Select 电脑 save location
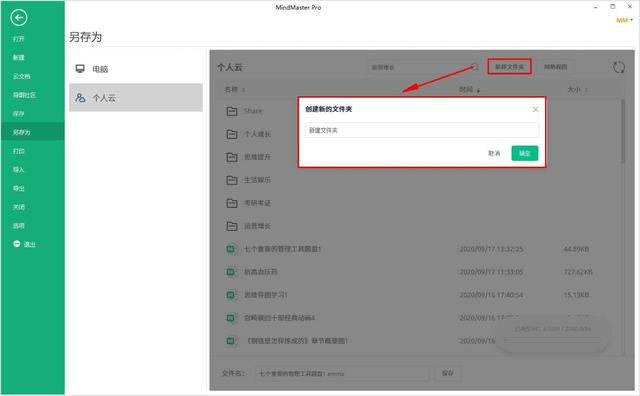 pos(136,69)
